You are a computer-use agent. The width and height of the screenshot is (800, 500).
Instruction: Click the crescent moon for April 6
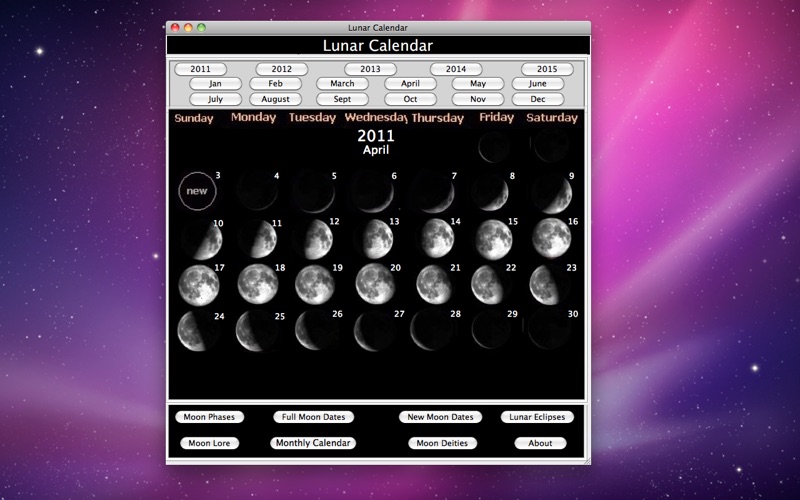(x=373, y=192)
